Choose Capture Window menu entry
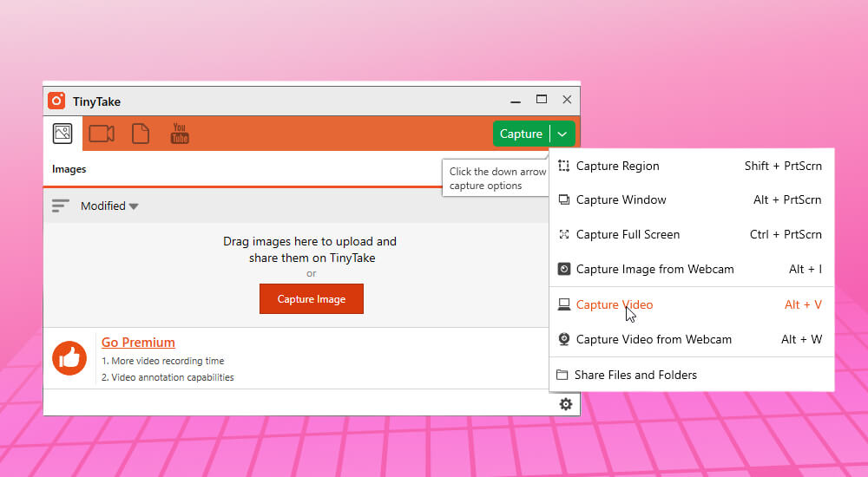Image resolution: width=868 pixels, height=477 pixels. pos(692,199)
